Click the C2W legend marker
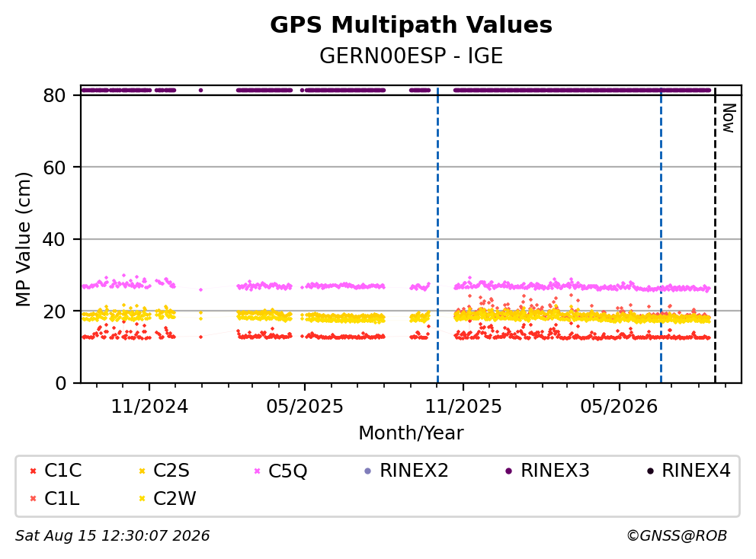This screenshot has height=559, width=756. coord(143,499)
